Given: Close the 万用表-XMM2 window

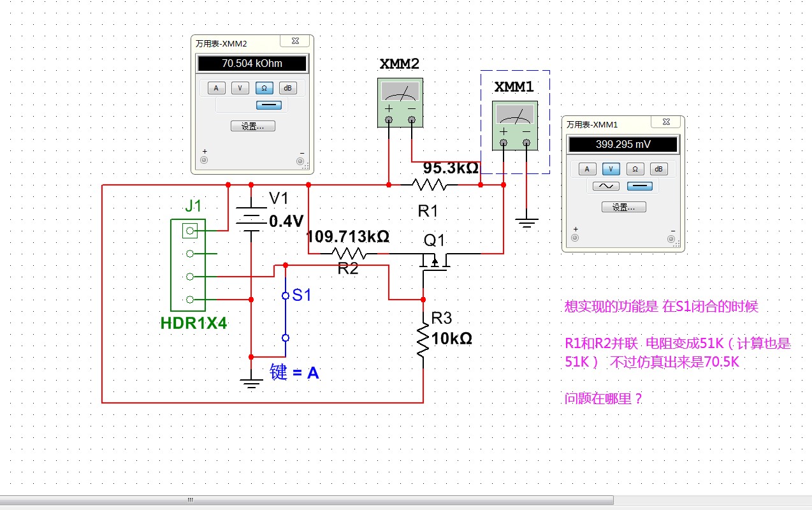Looking at the screenshot, I should 296,42.
